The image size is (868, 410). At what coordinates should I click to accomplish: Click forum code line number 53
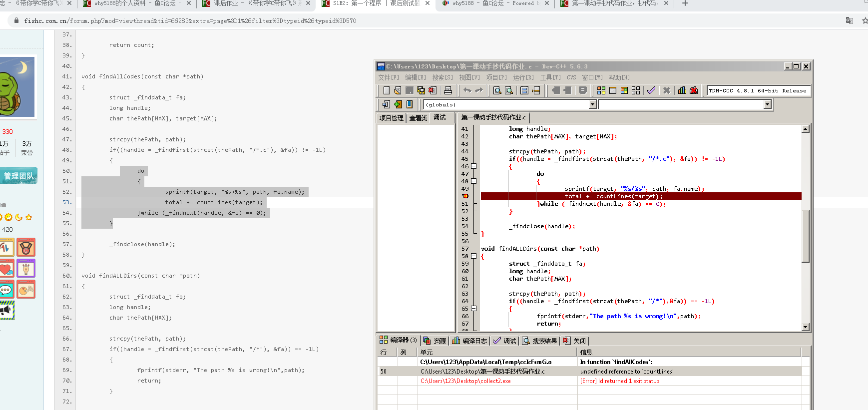(67, 202)
